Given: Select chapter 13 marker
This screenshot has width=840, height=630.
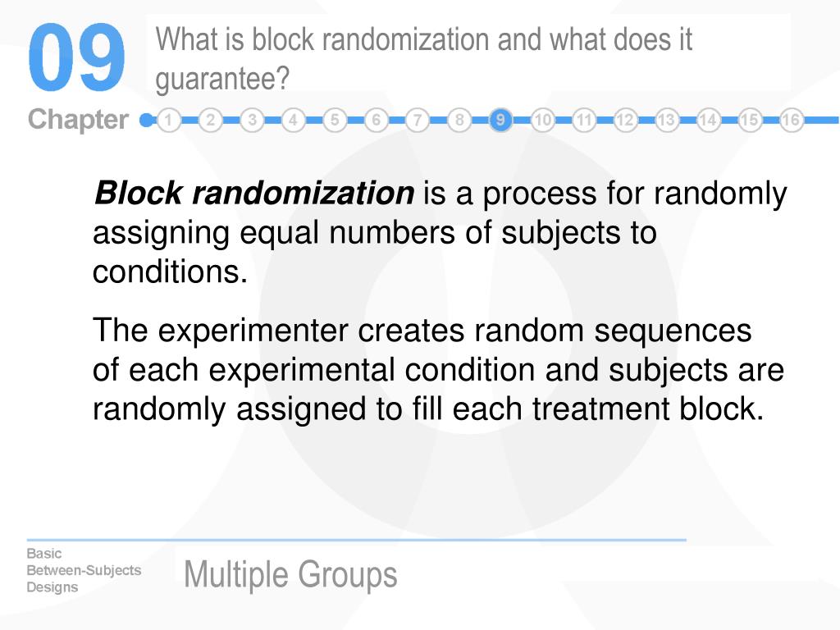Looking at the screenshot, I should [x=666, y=120].
